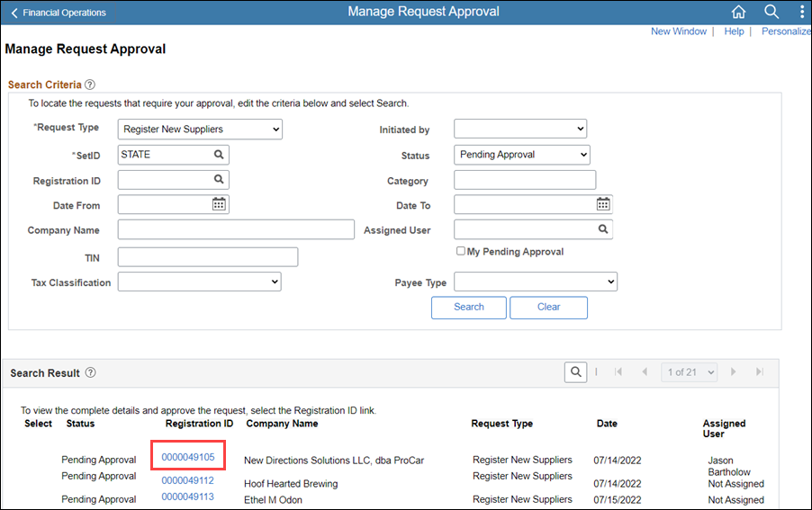The image size is (812, 510).
Task: Open Registration ID 0000049112
Action: 187,480
